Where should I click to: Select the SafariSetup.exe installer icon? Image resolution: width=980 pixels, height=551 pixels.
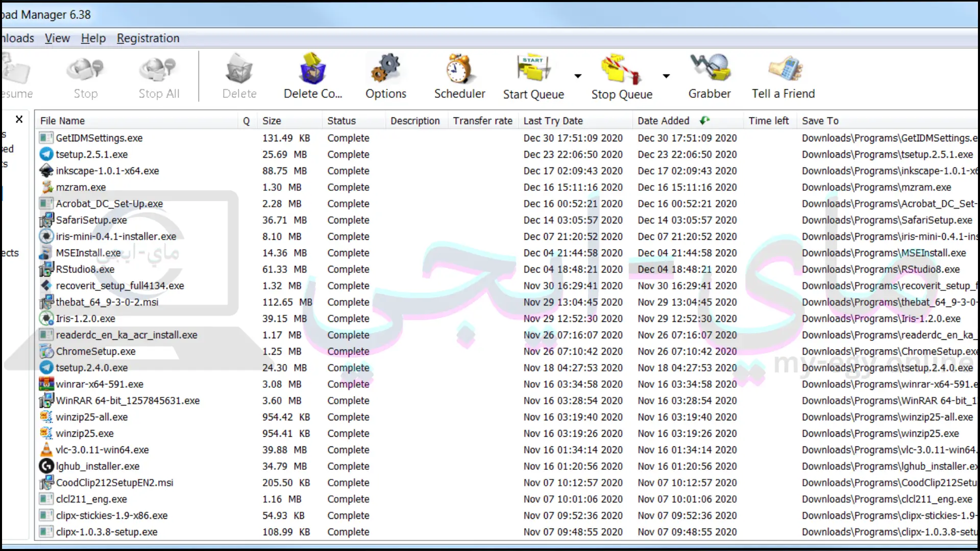click(46, 220)
